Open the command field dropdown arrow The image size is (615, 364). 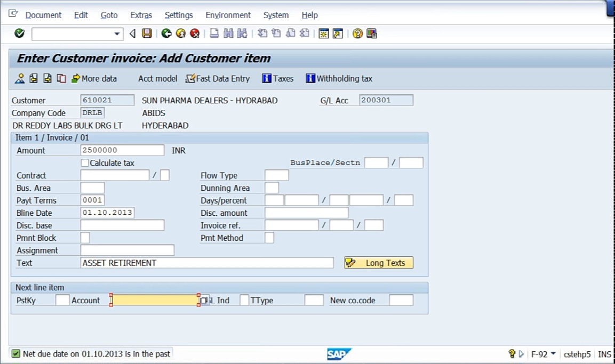click(x=117, y=34)
